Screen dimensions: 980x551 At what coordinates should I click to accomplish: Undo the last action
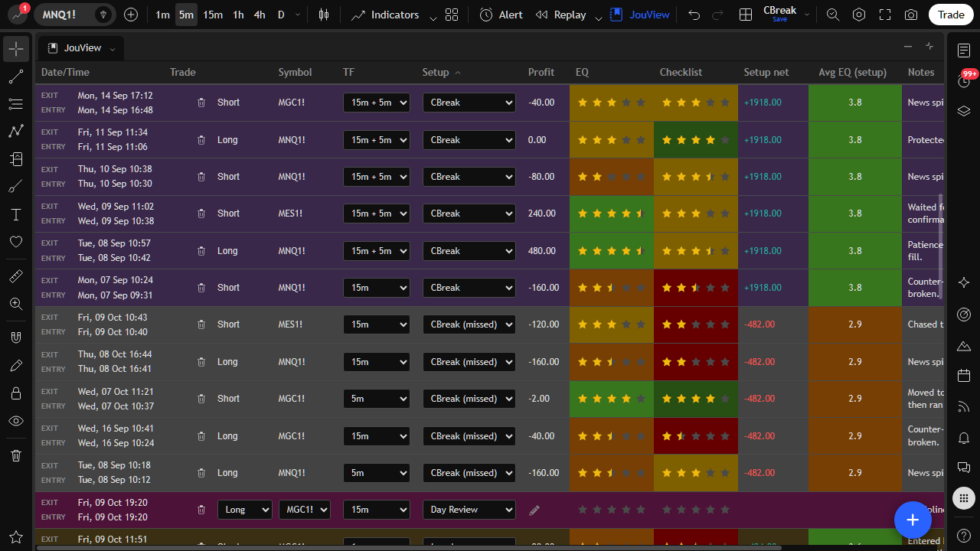pyautogui.click(x=694, y=15)
